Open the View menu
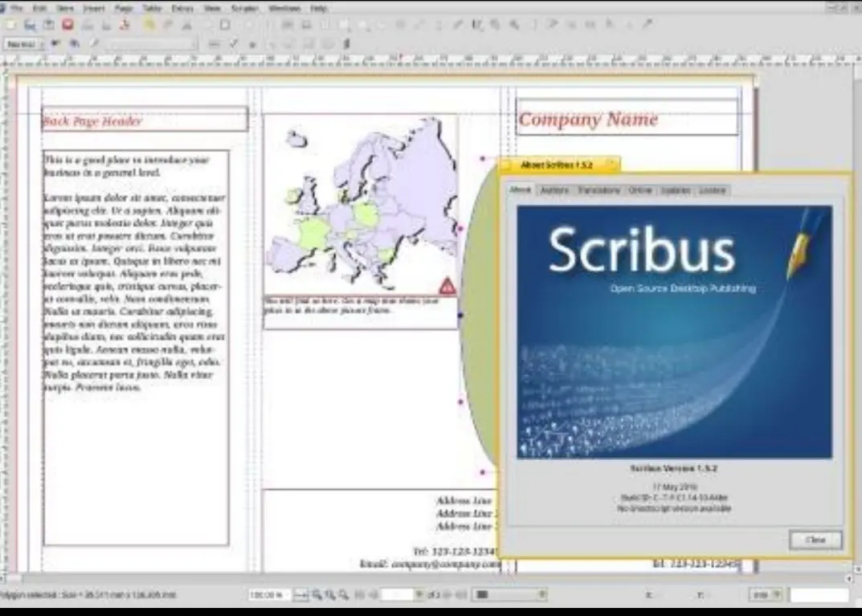This screenshot has width=862, height=616. click(x=212, y=8)
